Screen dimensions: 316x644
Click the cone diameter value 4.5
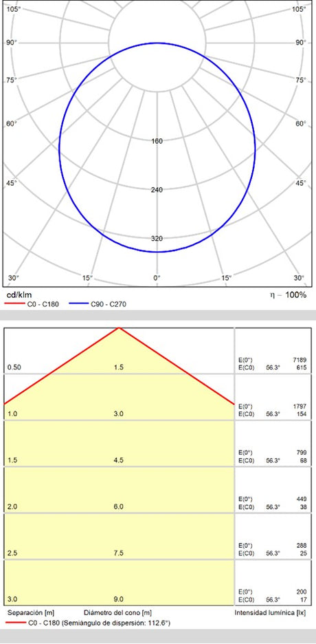[x=118, y=460]
